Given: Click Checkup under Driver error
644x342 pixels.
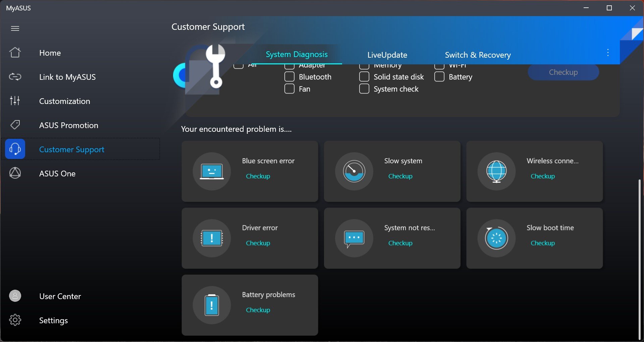Looking at the screenshot, I should click(x=258, y=243).
